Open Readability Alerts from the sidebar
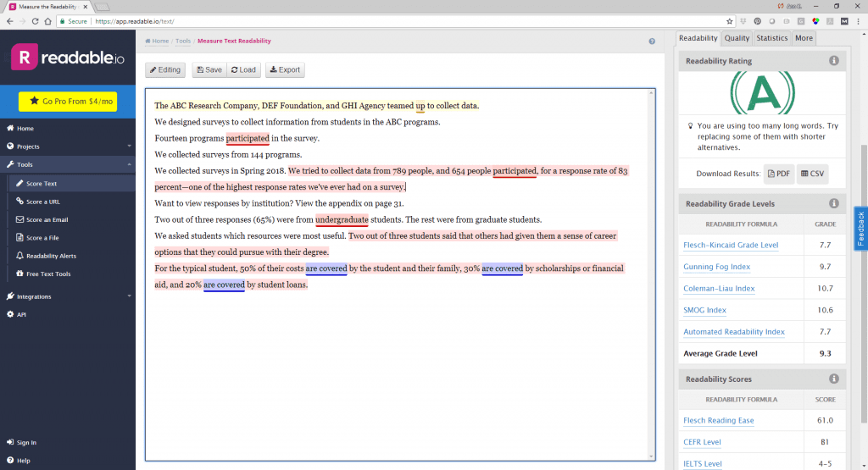 51,256
